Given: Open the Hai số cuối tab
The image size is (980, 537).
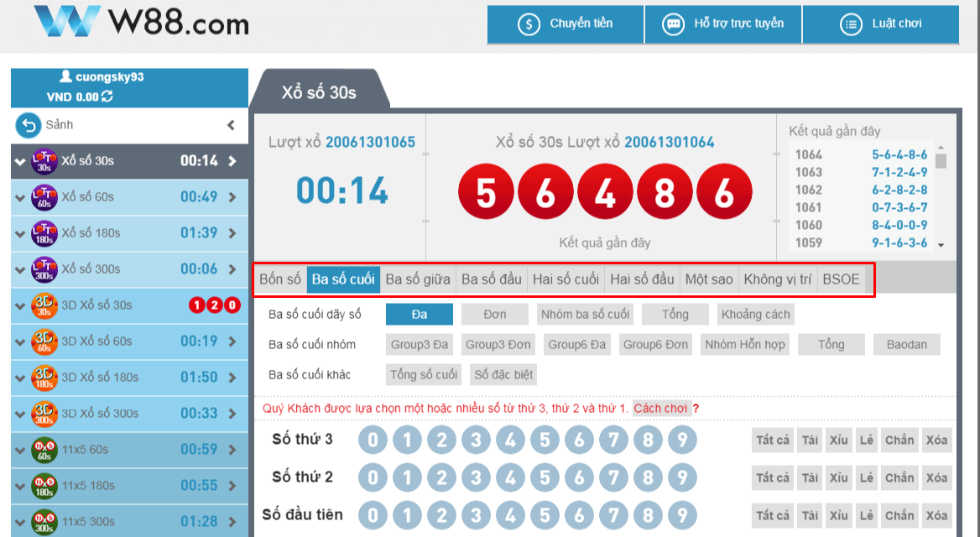Looking at the screenshot, I should point(566,279).
